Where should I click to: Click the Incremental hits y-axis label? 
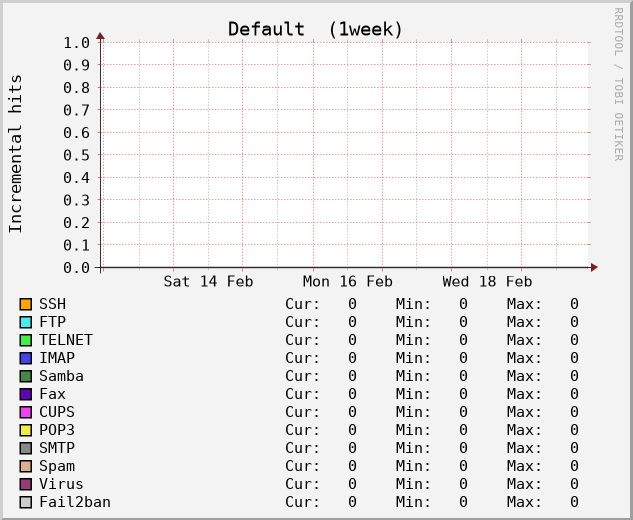coord(16,153)
